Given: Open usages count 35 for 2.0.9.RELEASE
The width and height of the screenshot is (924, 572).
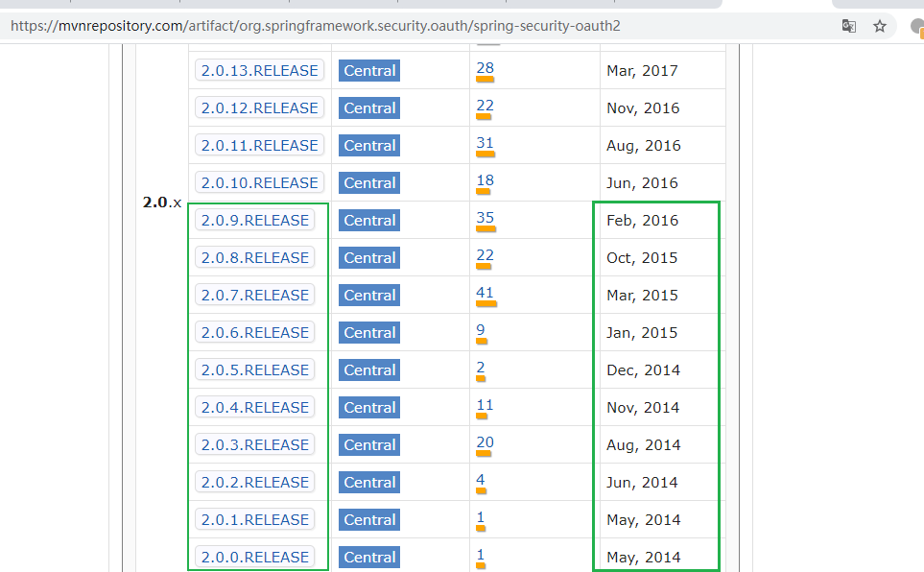Looking at the screenshot, I should pos(485,218).
